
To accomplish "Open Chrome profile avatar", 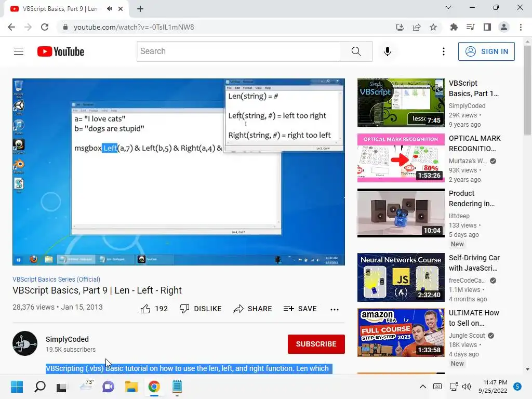I will click(x=504, y=27).
